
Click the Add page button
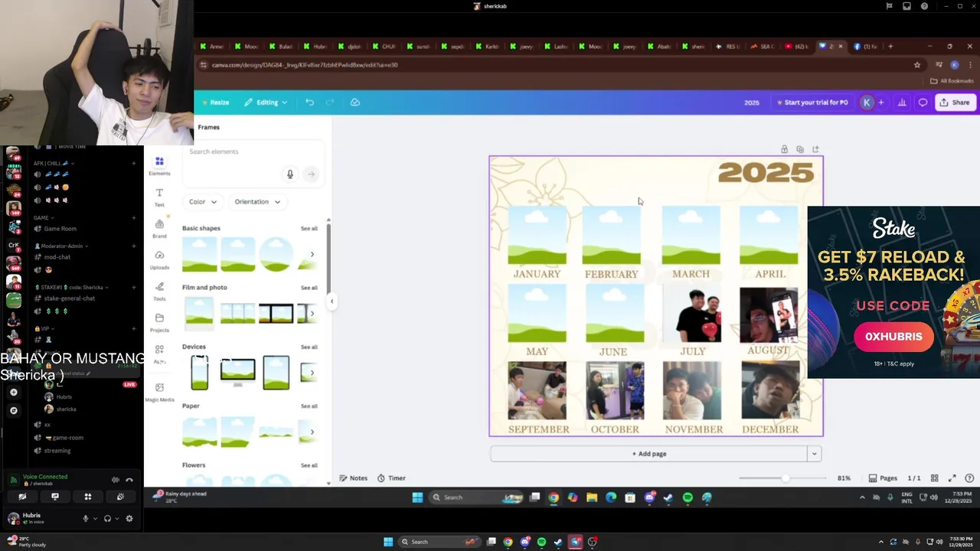pos(649,454)
